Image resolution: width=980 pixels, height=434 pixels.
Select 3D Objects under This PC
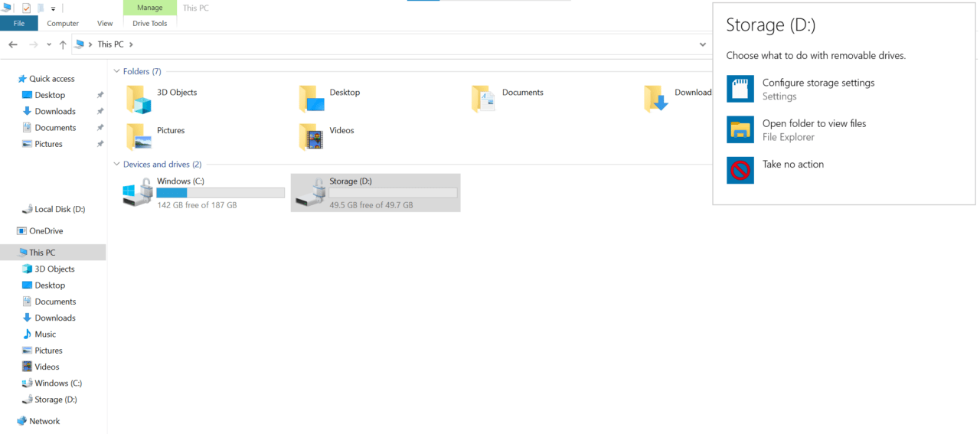click(54, 269)
